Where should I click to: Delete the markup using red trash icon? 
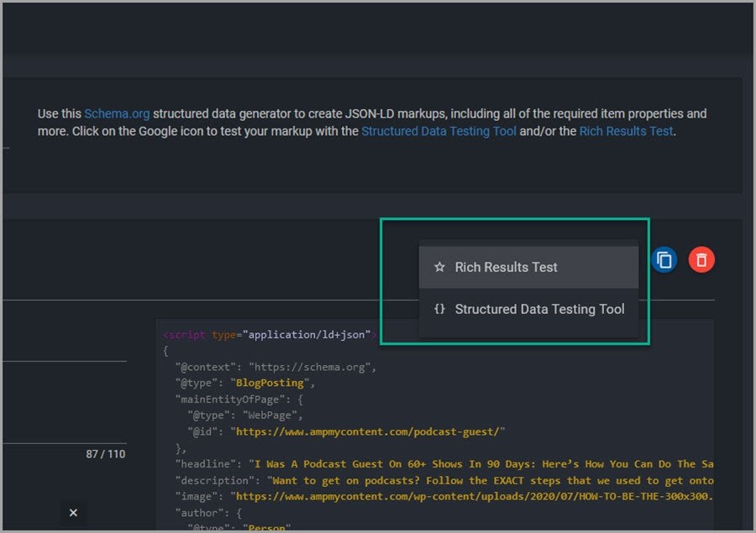[701, 260]
